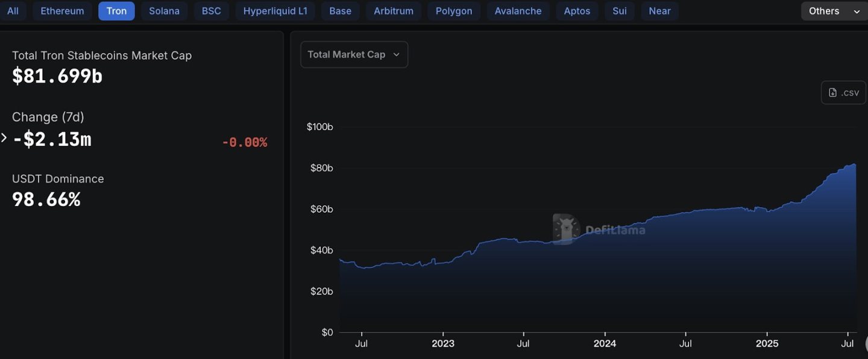Switch to the Solana chain filter
The height and width of the screenshot is (359, 868).
(164, 11)
